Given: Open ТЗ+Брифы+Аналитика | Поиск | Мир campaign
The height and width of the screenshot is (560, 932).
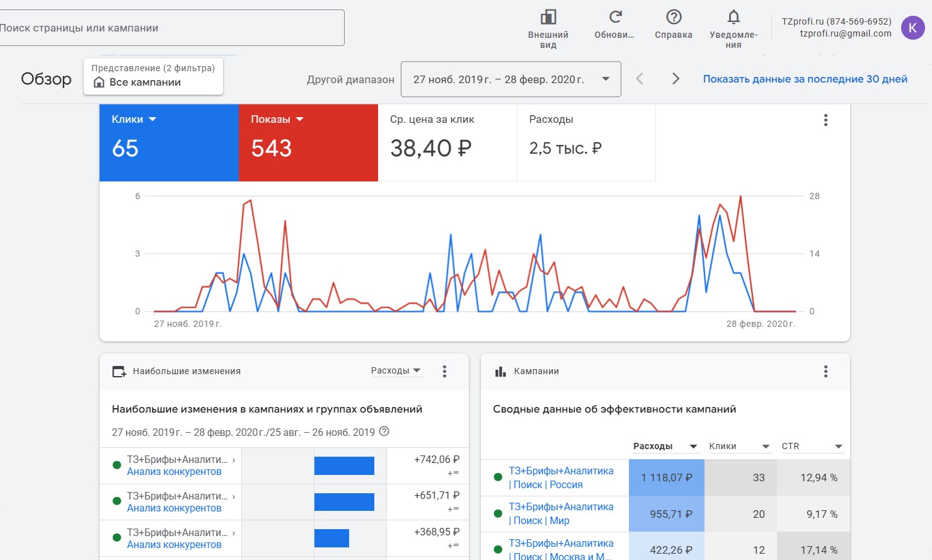Looking at the screenshot, I should (x=561, y=514).
